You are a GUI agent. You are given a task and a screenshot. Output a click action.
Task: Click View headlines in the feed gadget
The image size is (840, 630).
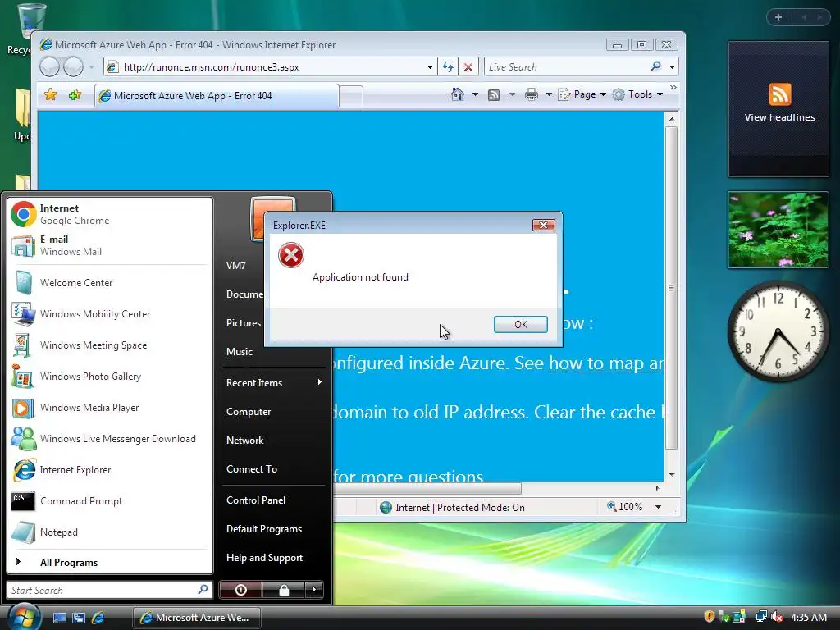(x=779, y=117)
